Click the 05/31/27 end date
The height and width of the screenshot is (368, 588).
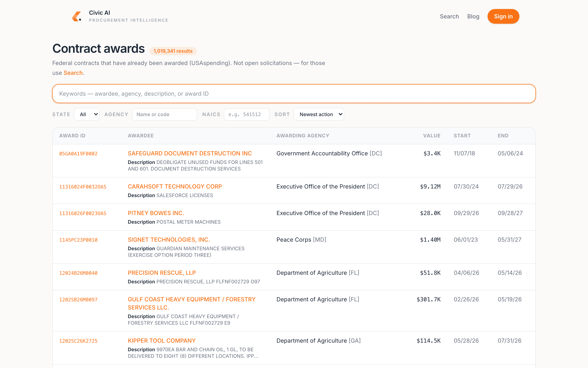[509, 239]
